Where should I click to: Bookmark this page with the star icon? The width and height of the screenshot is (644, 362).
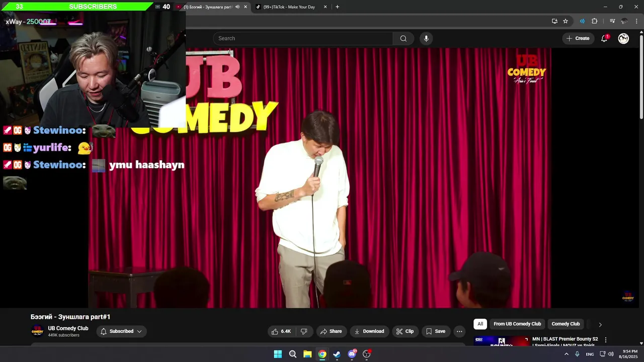[566, 21]
